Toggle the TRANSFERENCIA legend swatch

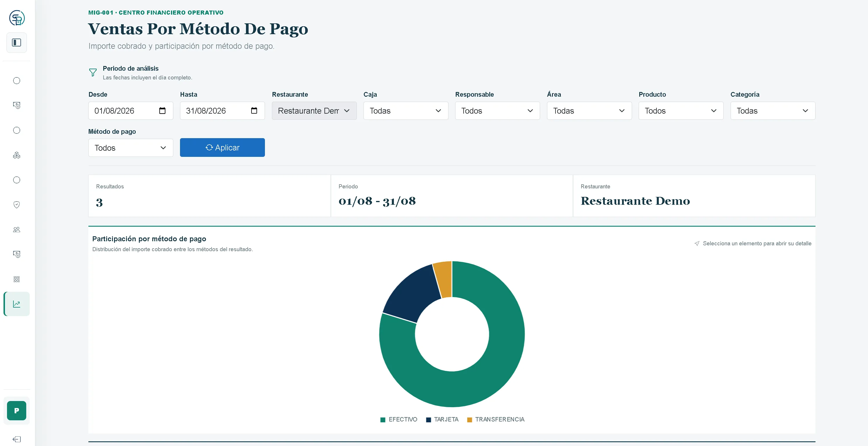[469, 420]
